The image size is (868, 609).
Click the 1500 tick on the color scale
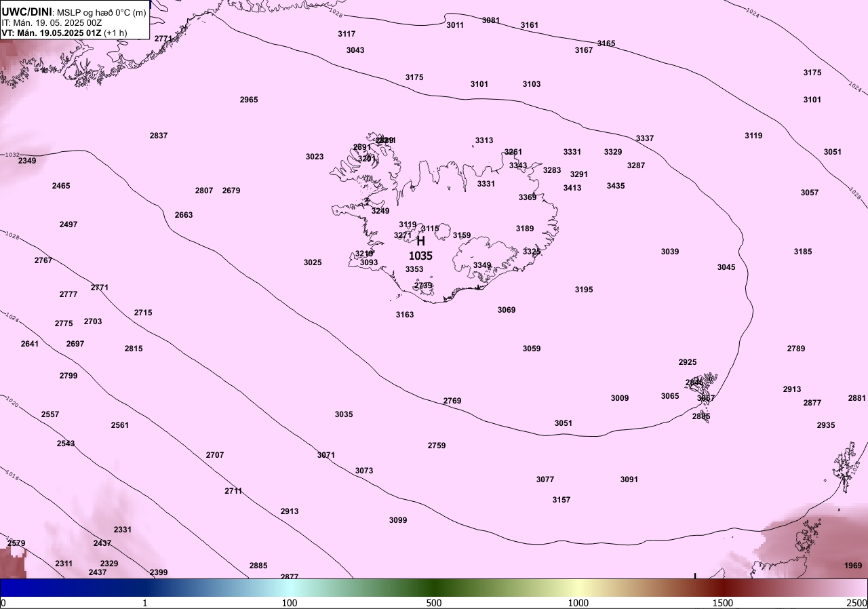pyautogui.click(x=723, y=603)
